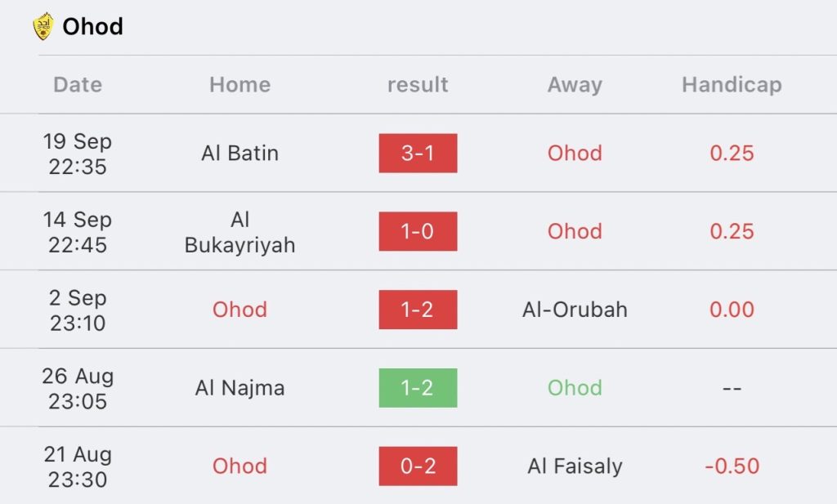Click the -0.50 handicap value
Screen dimensions: 837x504
pos(732,466)
